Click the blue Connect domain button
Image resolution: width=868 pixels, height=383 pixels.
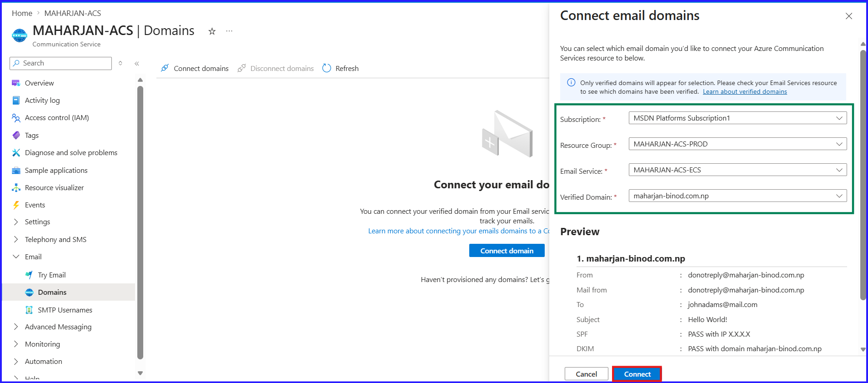pos(507,251)
